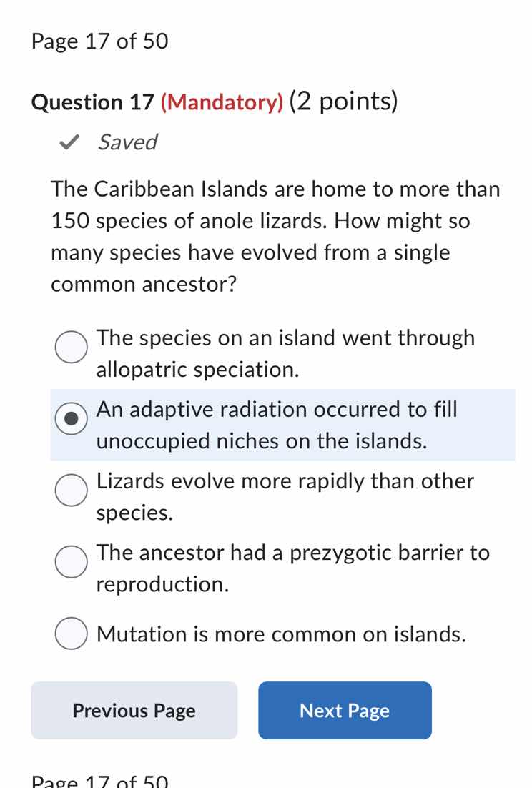Click the lizards evolve more rapidly answer text
This screenshot has height=788, width=532.
pyautogui.click(x=285, y=496)
